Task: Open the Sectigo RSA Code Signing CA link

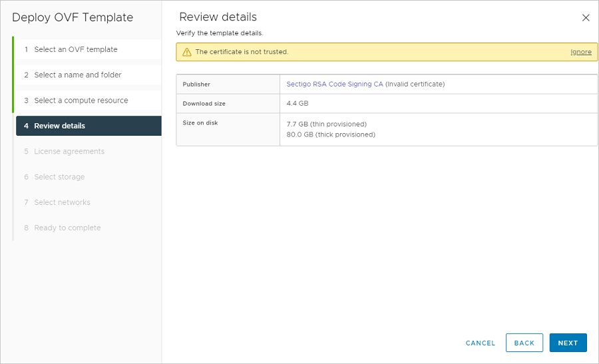Action: pyautogui.click(x=335, y=85)
